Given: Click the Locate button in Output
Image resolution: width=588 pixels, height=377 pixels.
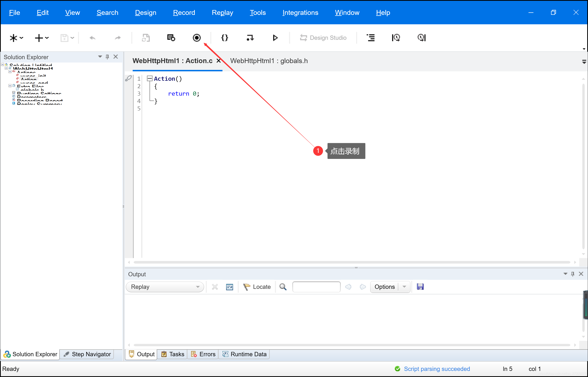Looking at the screenshot, I should coord(257,287).
